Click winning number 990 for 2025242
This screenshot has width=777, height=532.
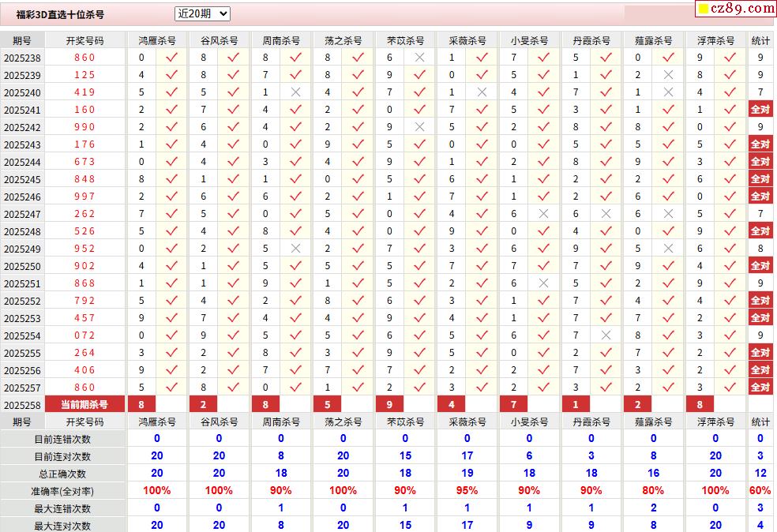tap(84, 127)
